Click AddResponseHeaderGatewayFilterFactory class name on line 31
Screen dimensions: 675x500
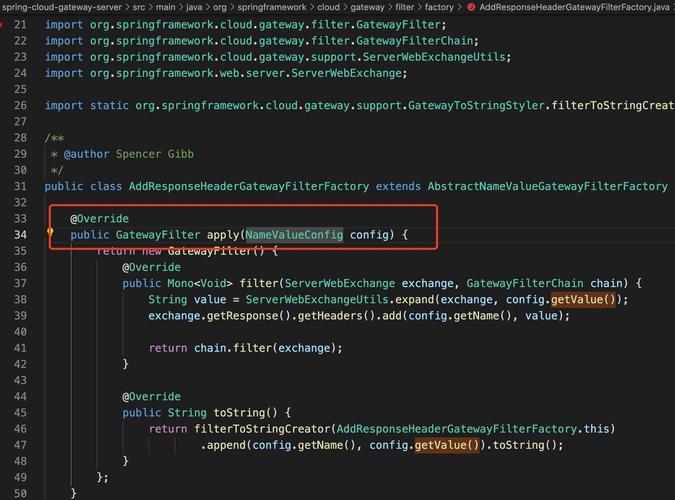[249, 186]
